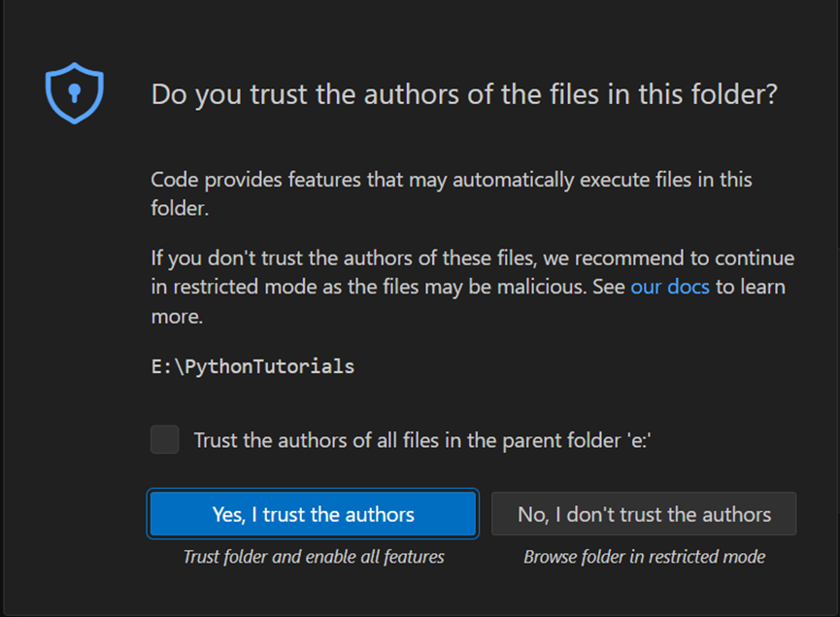
Task: Click the E:\PythonTutorials folder path
Action: point(252,366)
